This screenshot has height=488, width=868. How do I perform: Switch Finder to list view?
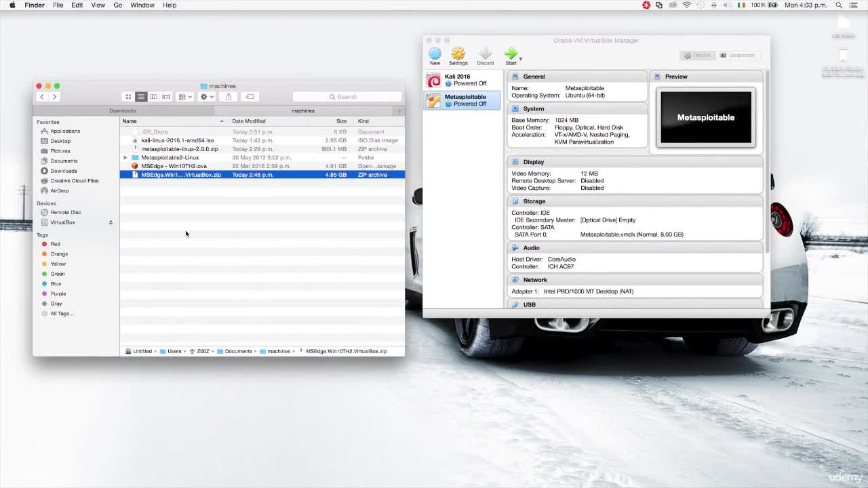tap(141, 97)
